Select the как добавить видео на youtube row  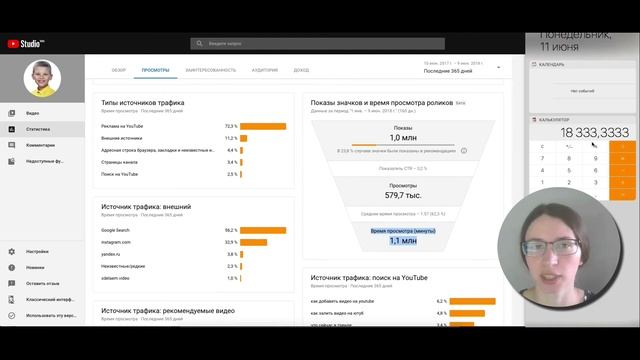pos(402,301)
